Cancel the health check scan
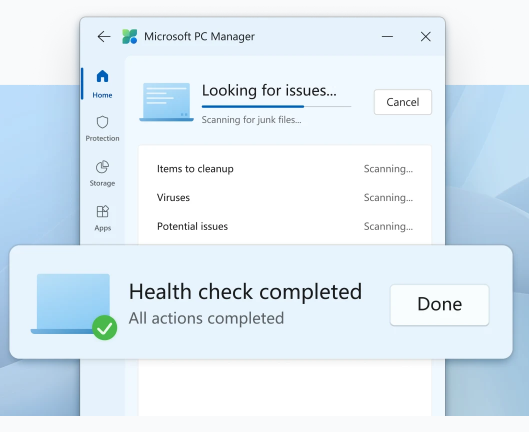The height and width of the screenshot is (432, 529). 402,102
